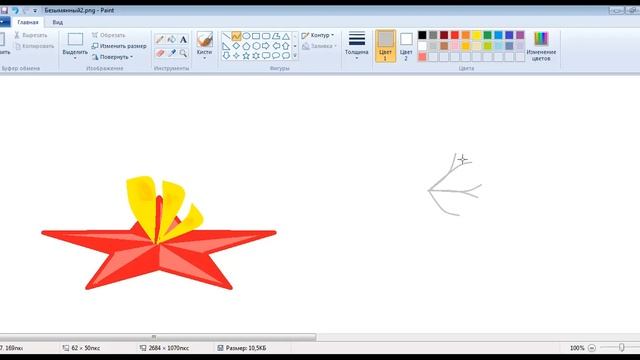Viewport: 640px width, 360px height.
Task: Switch to the Главная tab
Action: [x=28, y=22]
